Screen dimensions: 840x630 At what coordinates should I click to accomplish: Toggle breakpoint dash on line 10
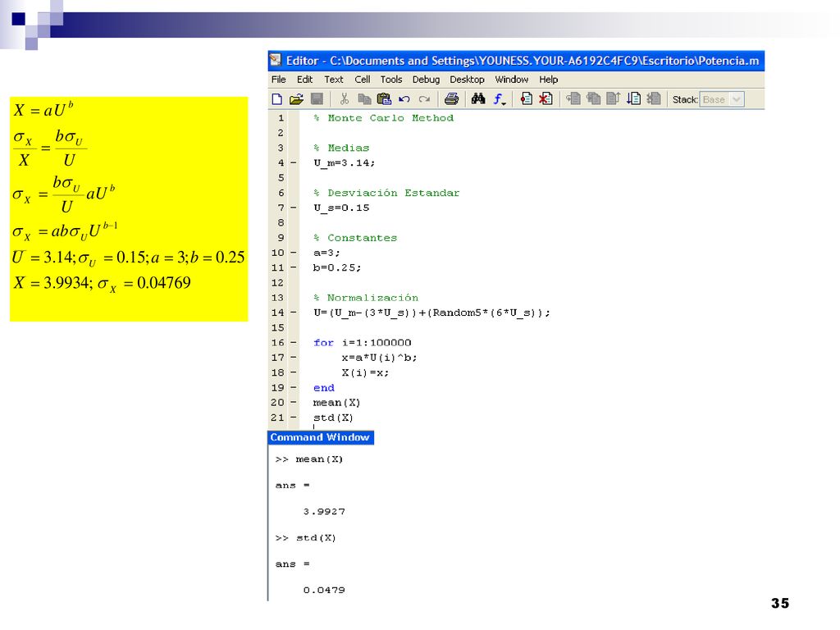pos(294,253)
